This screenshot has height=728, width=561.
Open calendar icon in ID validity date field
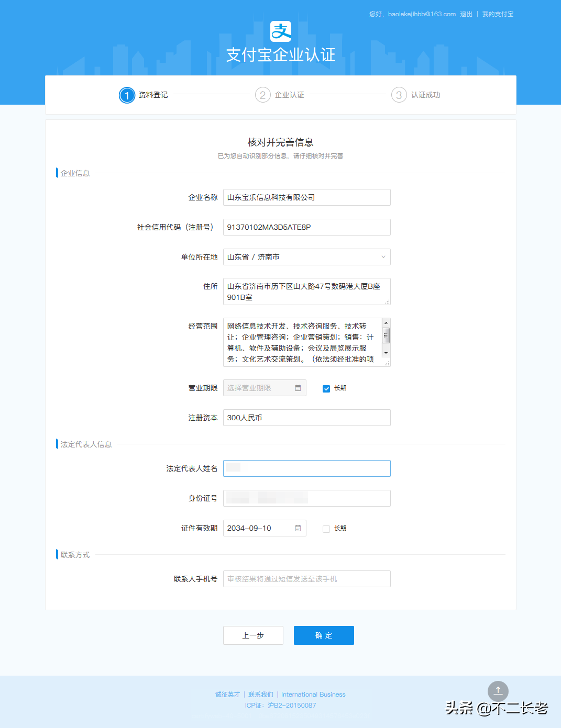pyautogui.click(x=298, y=528)
